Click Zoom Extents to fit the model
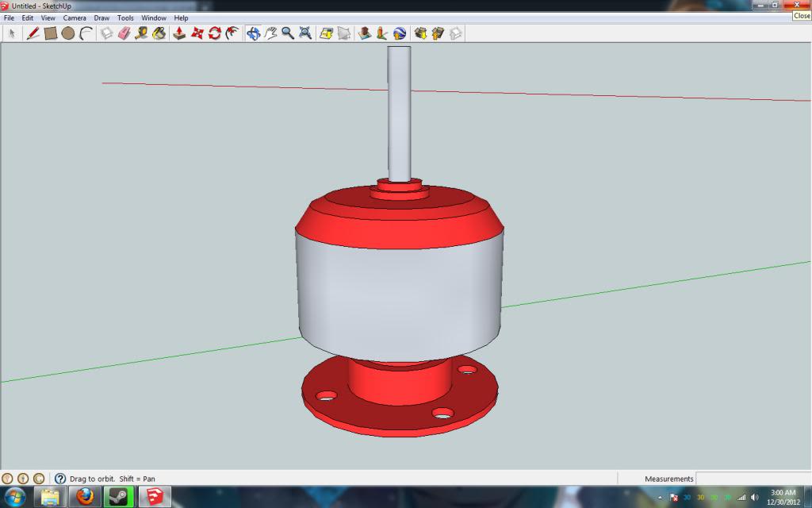The image size is (812, 508). 304,33
